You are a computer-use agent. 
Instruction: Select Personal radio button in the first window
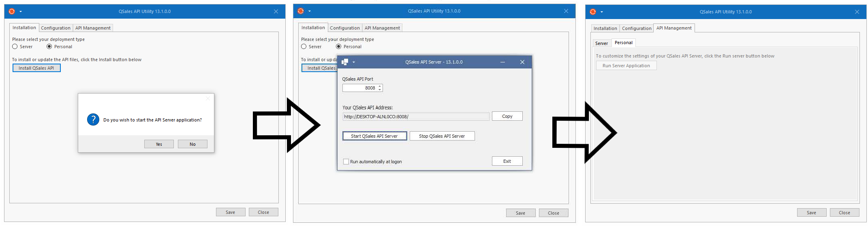(49, 47)
